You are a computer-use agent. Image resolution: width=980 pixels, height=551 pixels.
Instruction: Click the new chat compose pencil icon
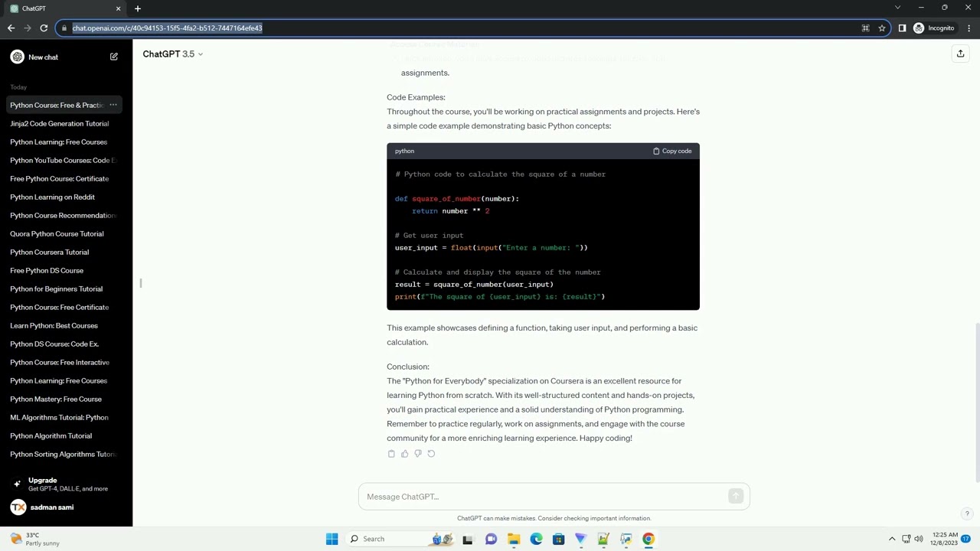[x=114, y=57]
